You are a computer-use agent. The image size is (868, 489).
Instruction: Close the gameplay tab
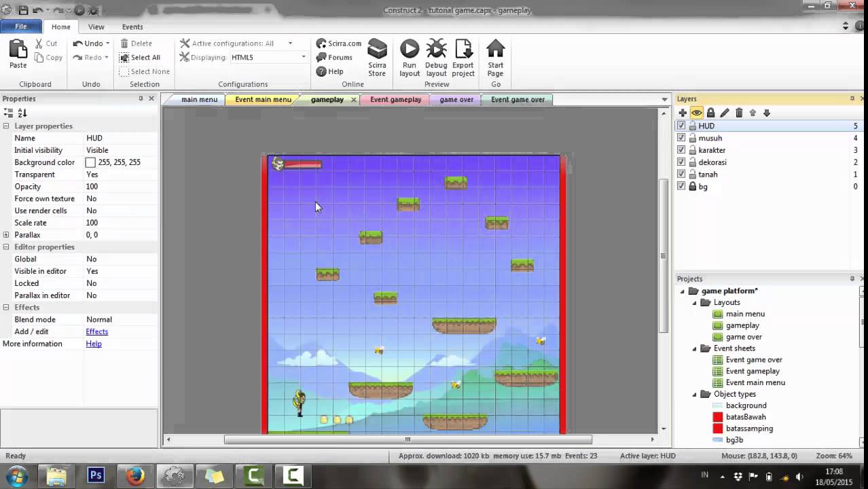click(x=353, y=100)
